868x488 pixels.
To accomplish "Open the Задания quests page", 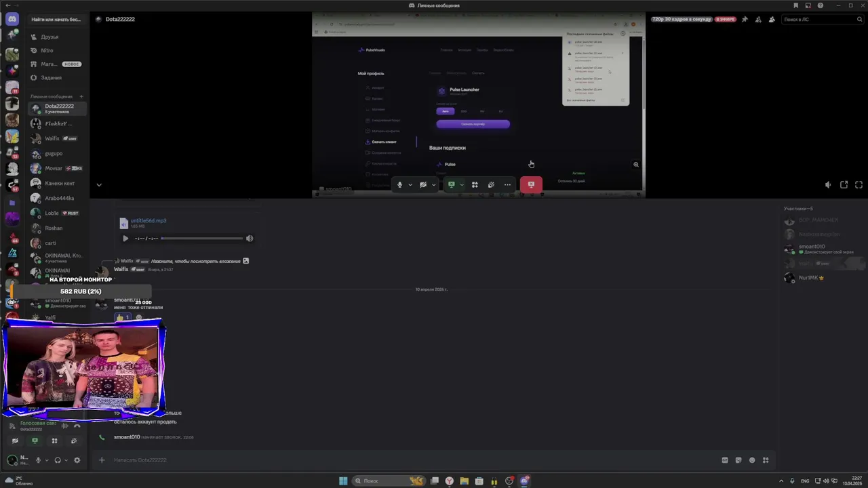I will (x=58, y=77).
